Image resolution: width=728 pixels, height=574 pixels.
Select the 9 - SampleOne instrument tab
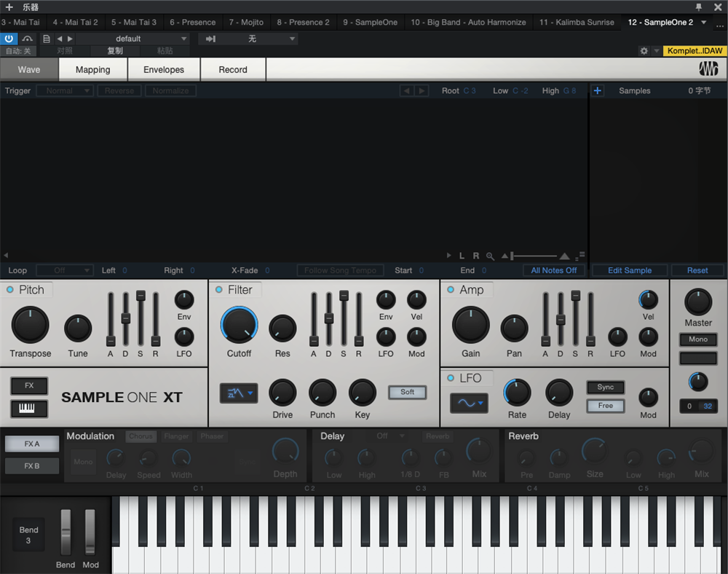pos(370,22)
